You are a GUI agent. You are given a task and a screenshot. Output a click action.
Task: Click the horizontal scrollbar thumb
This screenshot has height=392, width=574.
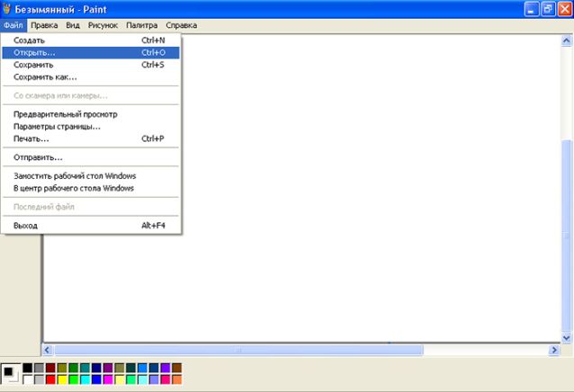coord(238,351)
